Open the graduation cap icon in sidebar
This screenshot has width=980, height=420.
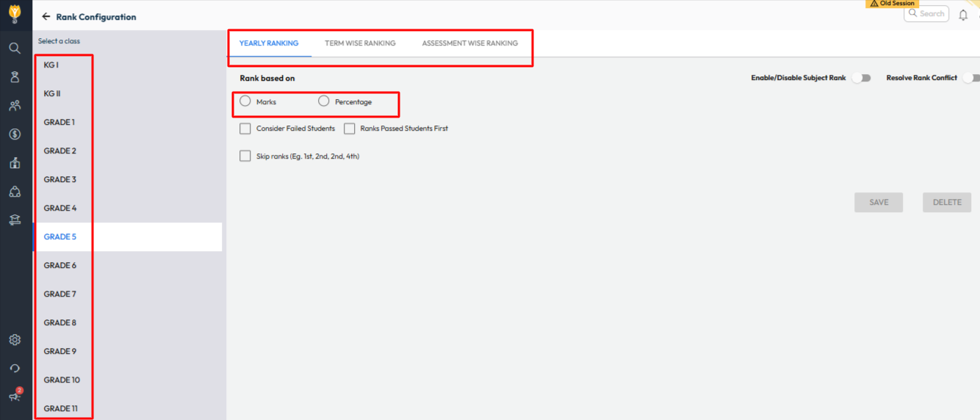coord(15,220)
